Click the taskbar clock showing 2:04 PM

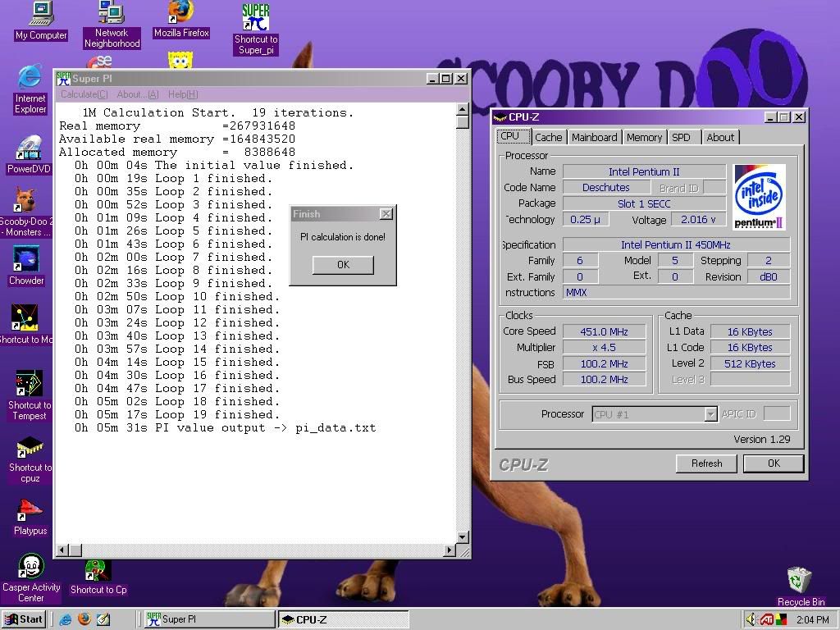click(812, 620)
